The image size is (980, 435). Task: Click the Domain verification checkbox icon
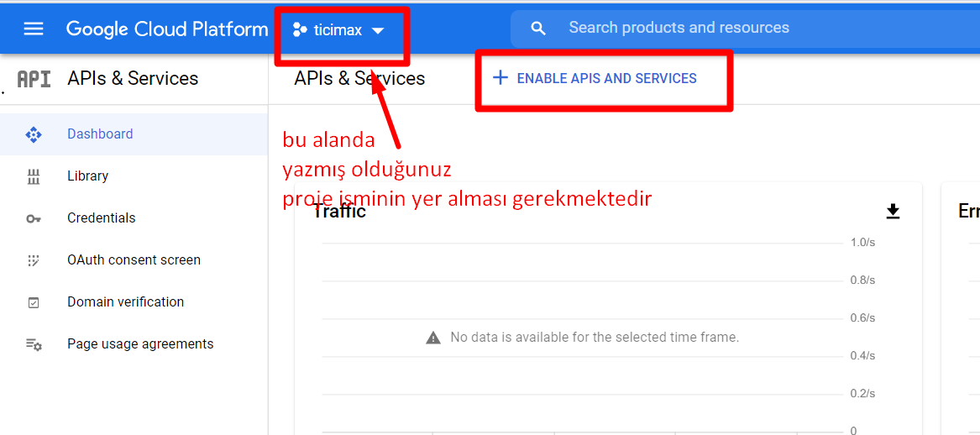point(33,302)
